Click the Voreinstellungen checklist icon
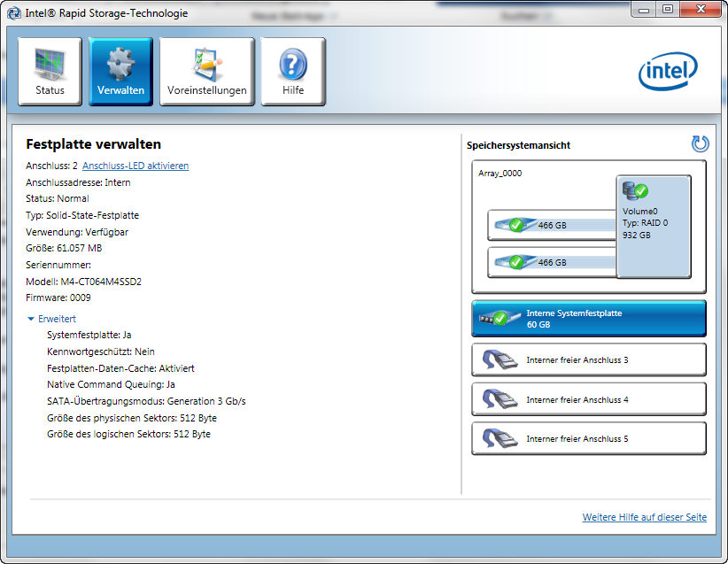 point(207,64)
